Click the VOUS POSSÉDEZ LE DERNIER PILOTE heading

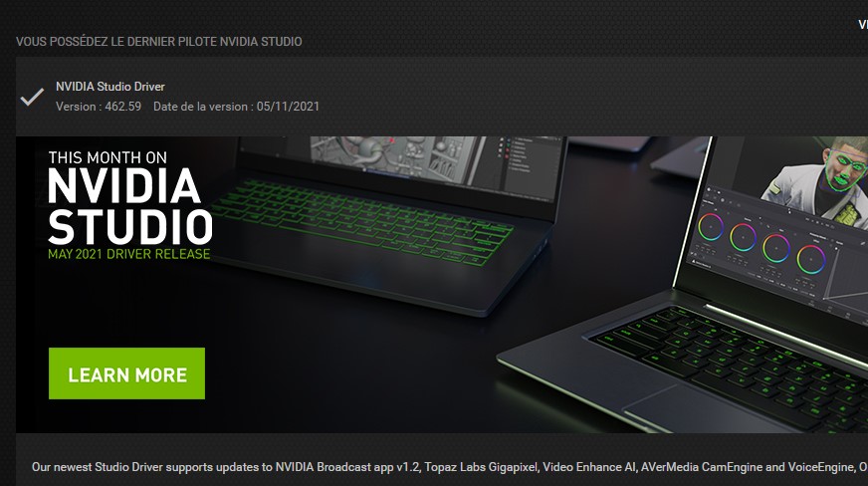pos(159,42)
